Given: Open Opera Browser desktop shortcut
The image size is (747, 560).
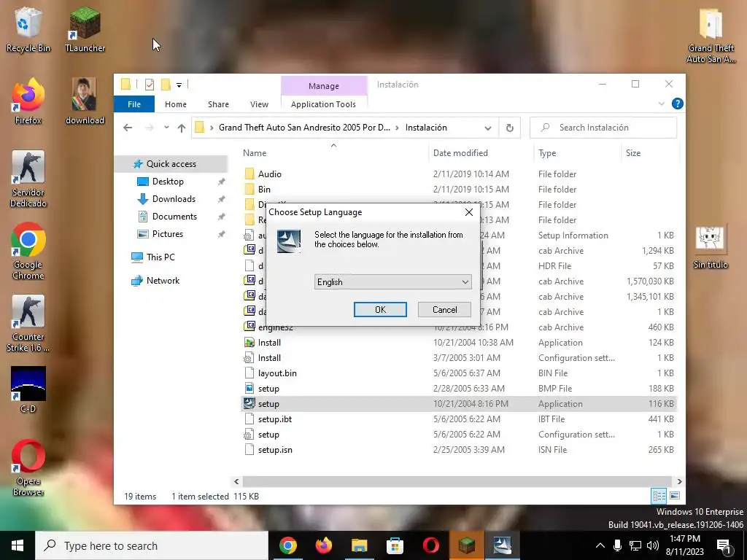Looking at the screenshot, I should [28, 467].
